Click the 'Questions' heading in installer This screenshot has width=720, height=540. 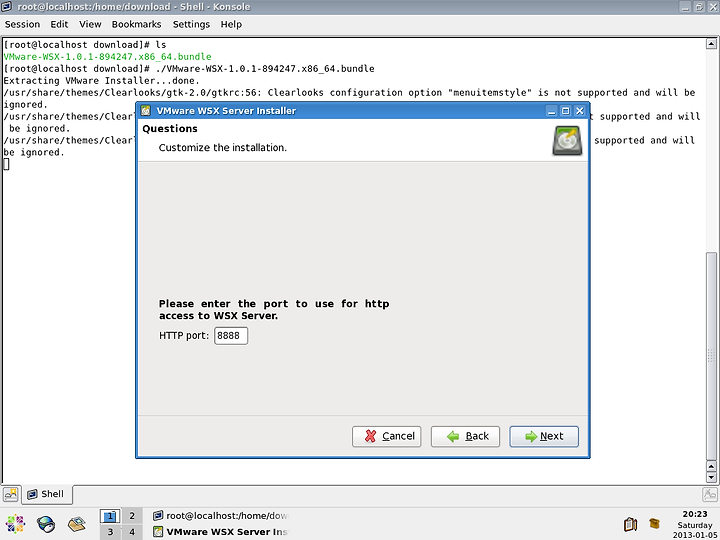click(x=170, y=129)
